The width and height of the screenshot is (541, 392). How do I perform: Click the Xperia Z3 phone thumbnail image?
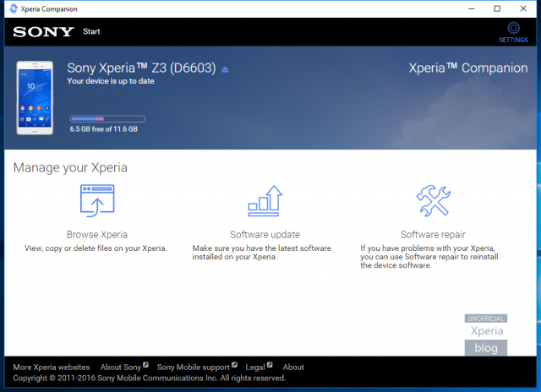pyautogui.click(x=35, y=97)
